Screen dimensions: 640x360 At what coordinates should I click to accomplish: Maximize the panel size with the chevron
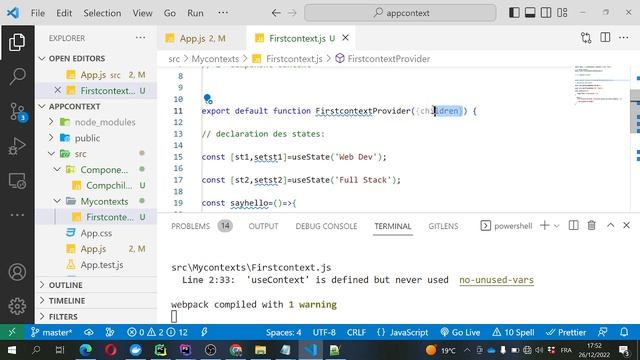[610, 225]
